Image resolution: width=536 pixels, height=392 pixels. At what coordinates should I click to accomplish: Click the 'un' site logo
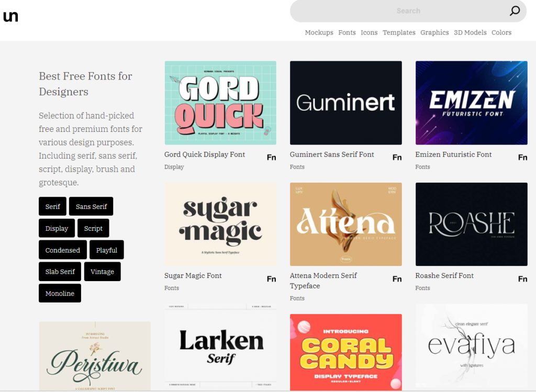[x=10, y=16]
